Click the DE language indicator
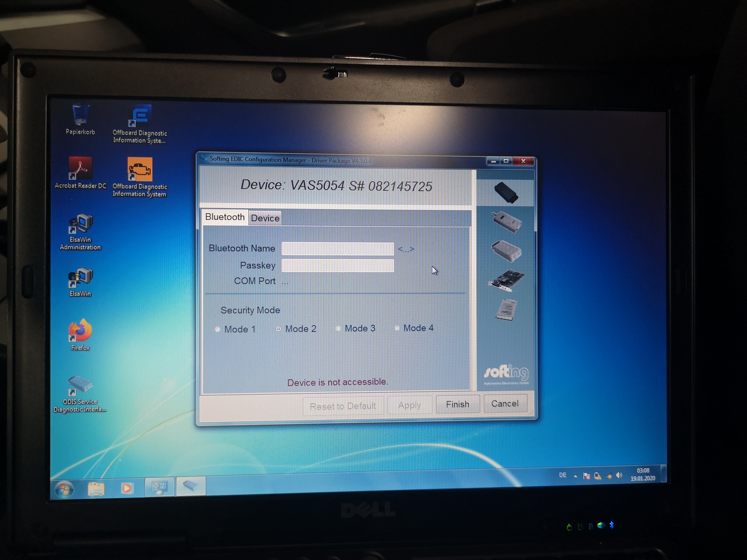 (562, 475)
